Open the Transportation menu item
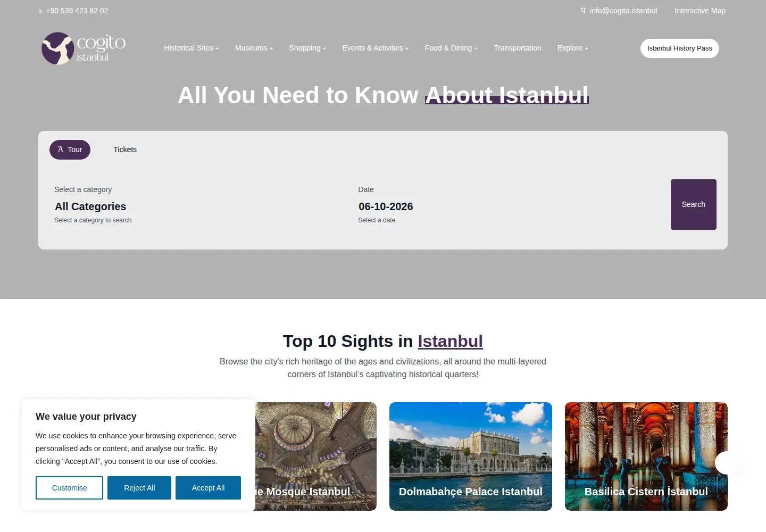Viewport: 766px width, 532px height. (518, 48)
